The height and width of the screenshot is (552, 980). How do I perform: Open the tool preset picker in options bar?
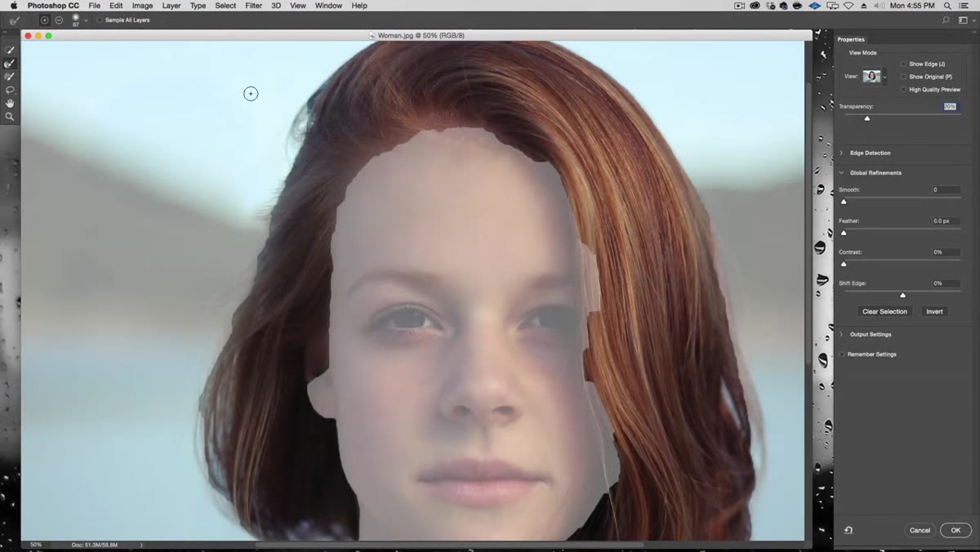[15, 20]
